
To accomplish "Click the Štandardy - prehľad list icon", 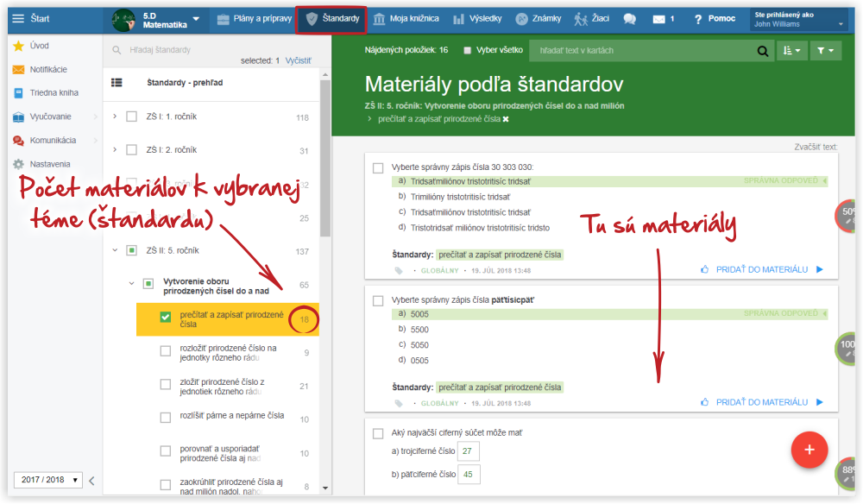I will pos(117,83).
